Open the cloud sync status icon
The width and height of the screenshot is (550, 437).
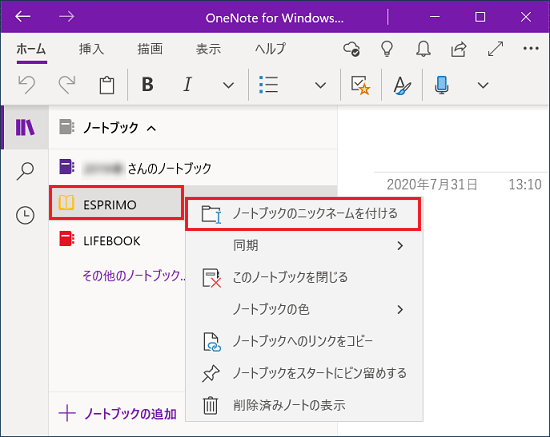(x=351, y=49)
